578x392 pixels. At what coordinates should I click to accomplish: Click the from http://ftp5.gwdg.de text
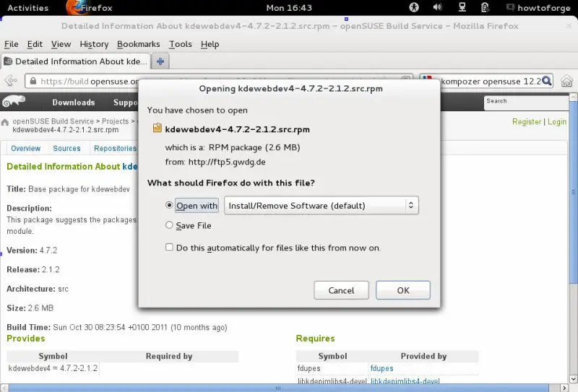pyautogui.click(x=215, y=162)
